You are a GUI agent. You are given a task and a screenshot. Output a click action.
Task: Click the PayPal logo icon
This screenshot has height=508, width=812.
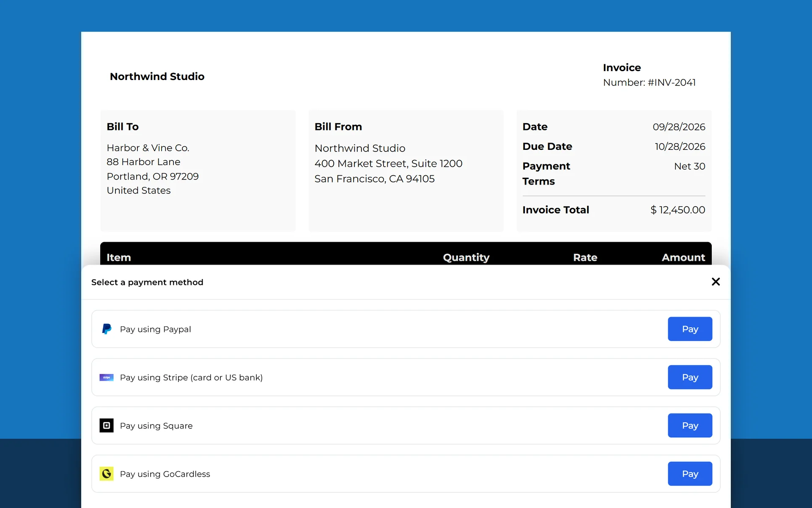pyautogui.click(x=107, y=329)
